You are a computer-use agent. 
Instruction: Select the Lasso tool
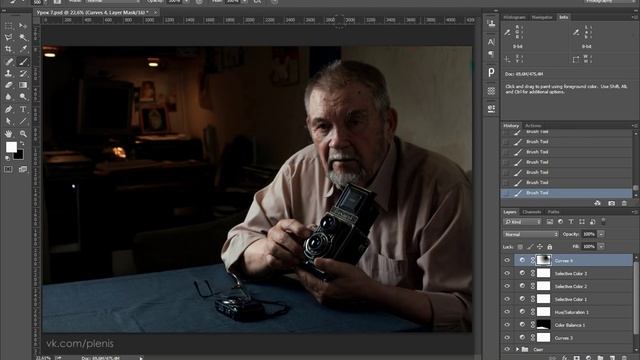(9, 38)
